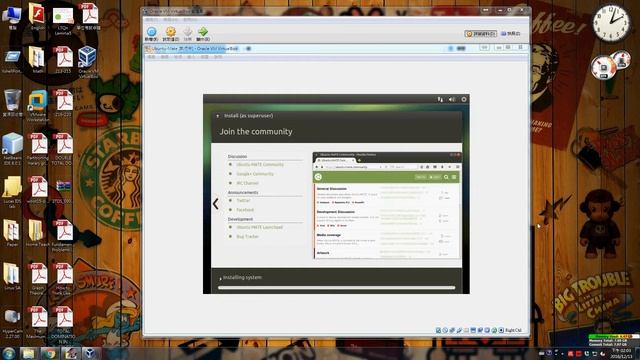Screen dimensions: 640x360
Task: Select the NetBeans IDE desktop shortcut
Action: point(12,149)
